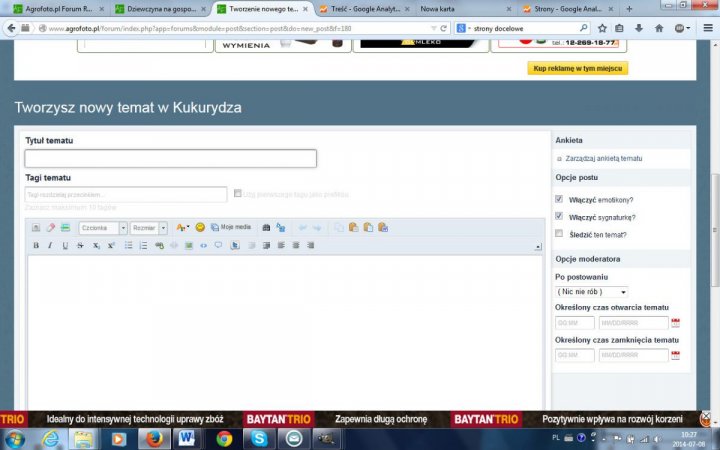Open the font text color picker
This screenshot has width=720, height=450.
182,228
